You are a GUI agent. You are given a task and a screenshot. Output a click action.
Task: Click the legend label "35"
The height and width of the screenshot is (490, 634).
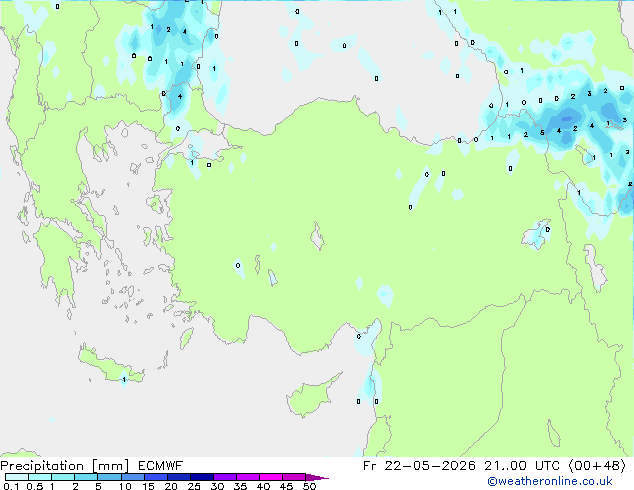point(240,486)
